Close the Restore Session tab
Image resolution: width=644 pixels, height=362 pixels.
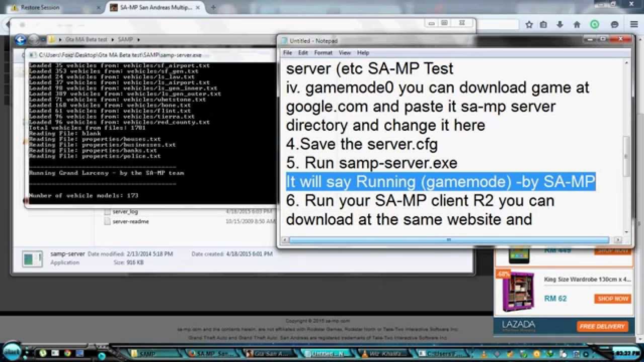(x=98, y=8)
